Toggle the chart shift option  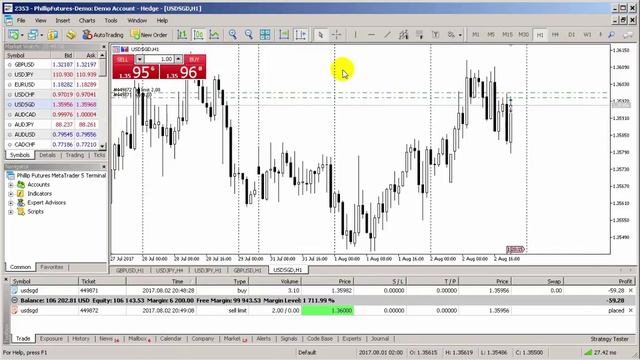tap(300, 35)
